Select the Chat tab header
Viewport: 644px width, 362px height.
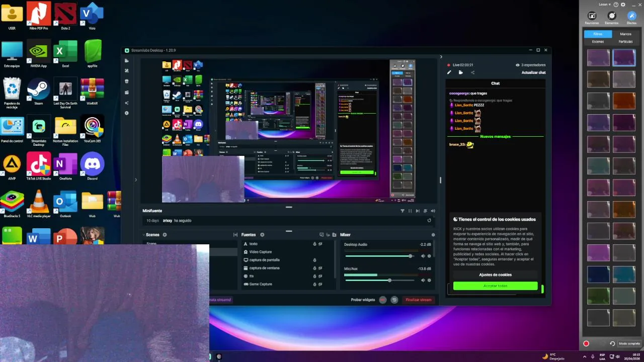[496, 83]
